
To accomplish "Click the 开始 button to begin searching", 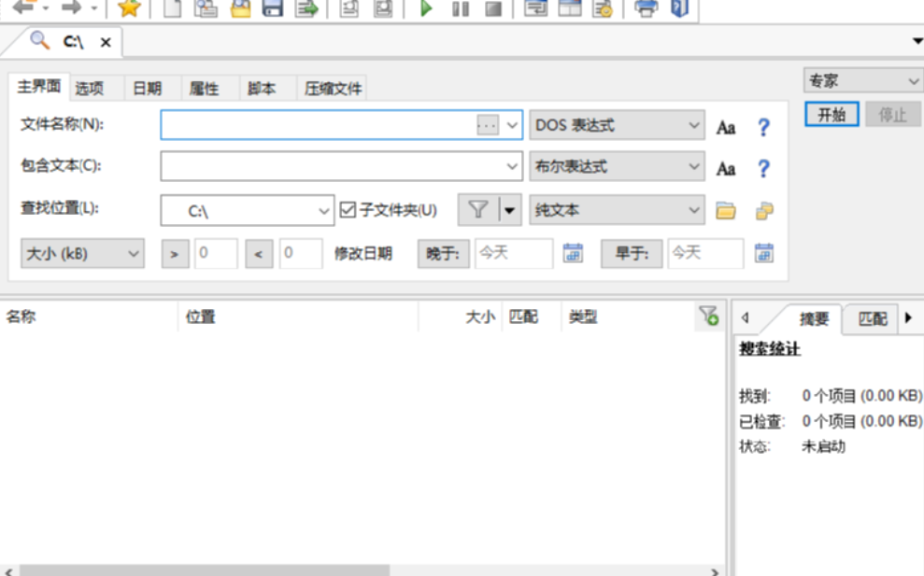I will (x=831, y=114).
